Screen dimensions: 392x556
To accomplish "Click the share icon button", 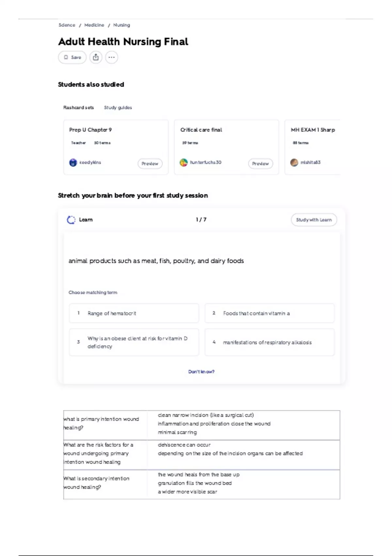I will tap(96, 57).
